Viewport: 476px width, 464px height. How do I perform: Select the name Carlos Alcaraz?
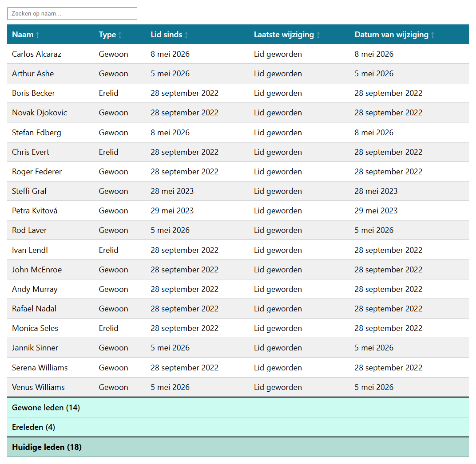[x=37, y=54]
